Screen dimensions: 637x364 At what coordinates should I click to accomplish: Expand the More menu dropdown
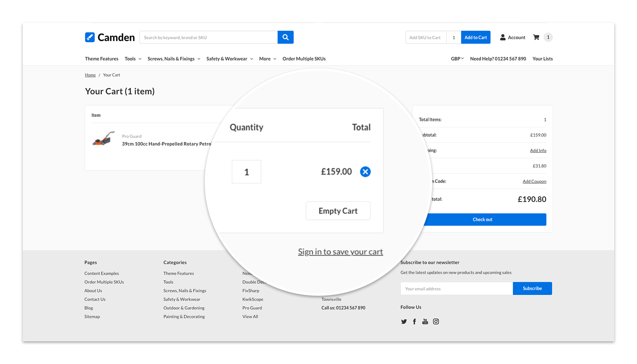(268, 59)
